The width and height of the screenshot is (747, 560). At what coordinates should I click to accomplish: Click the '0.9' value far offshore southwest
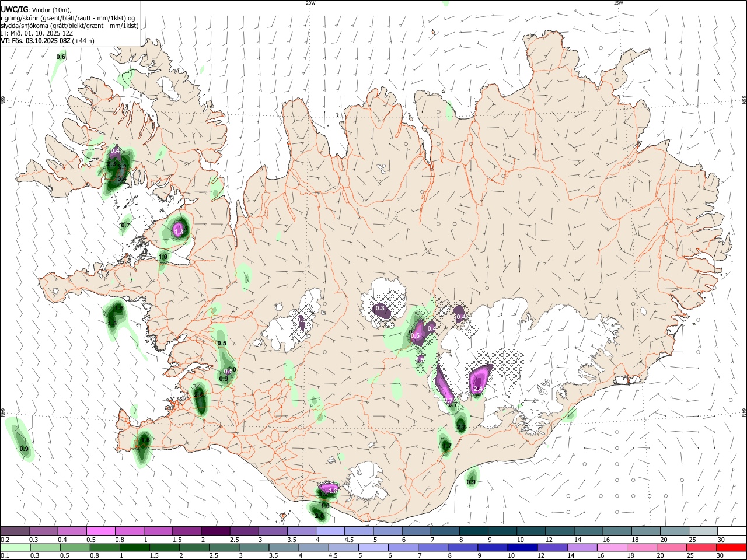pyautogui.click(x=24, y=449)
